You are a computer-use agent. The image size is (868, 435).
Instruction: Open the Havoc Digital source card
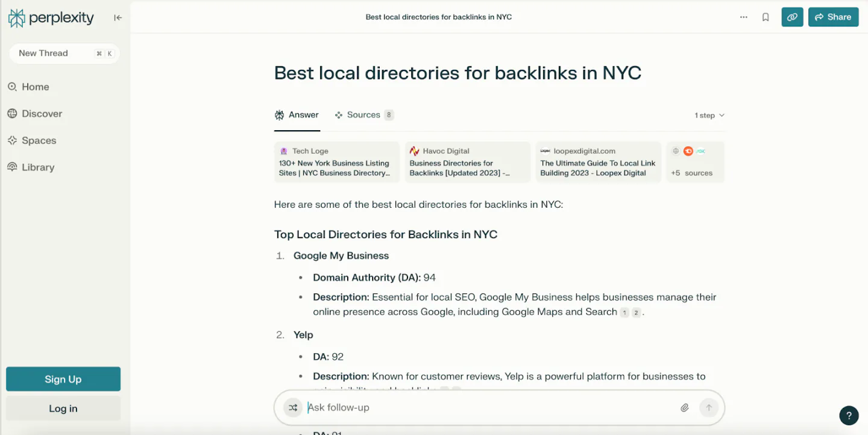(x=467, y=161)
